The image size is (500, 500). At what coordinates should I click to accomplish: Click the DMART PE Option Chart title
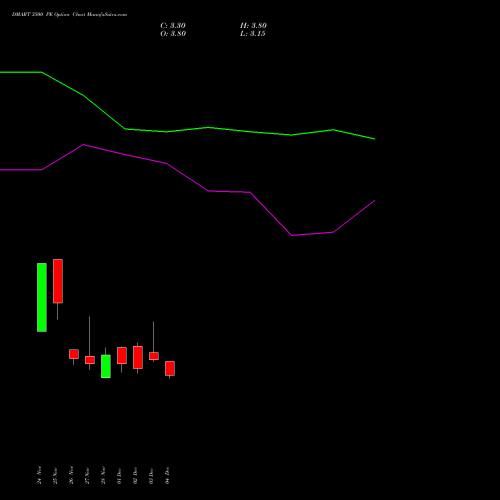[x=69, y=15]
